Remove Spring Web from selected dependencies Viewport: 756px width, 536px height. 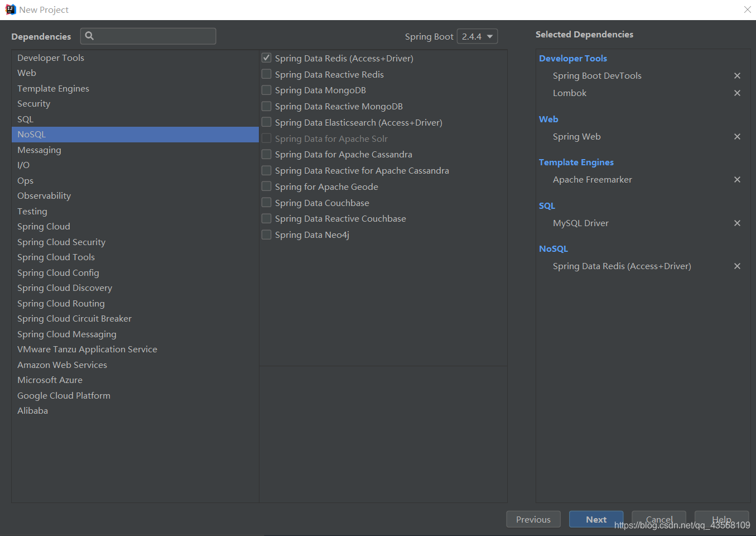[737, 137]
